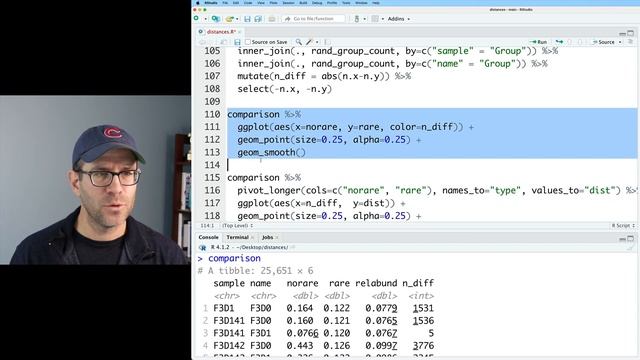Open the (Top Level) scope selector
Viewport: 640px width, 360px height.
[238, 225]
